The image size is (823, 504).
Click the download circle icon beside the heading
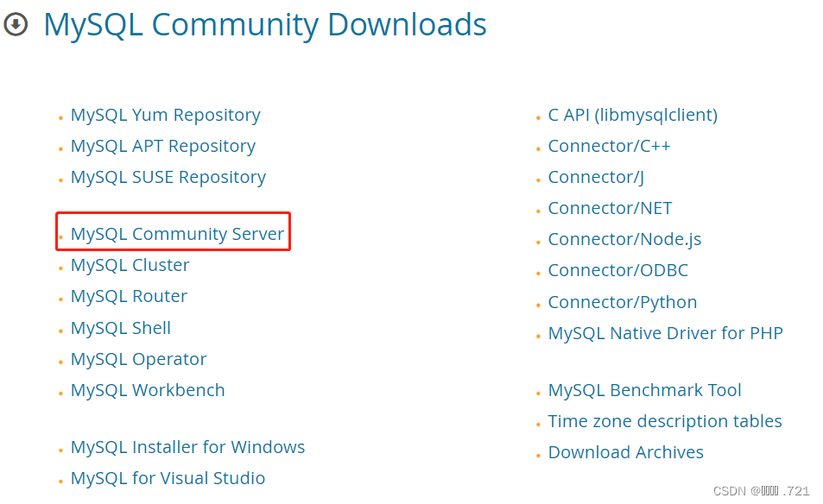(x=16, y=24)
